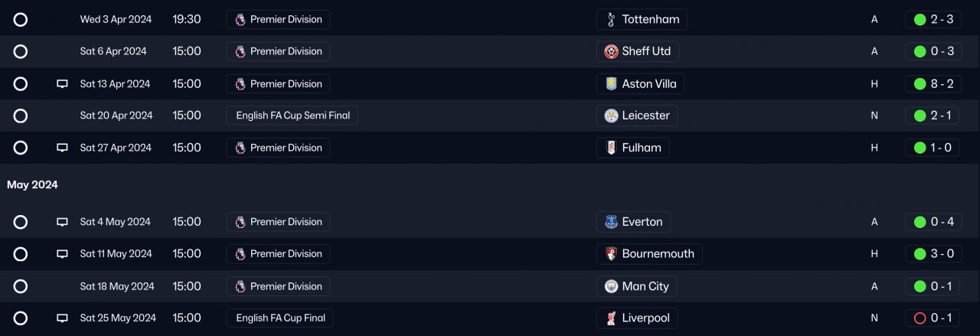Open the English FA Cup Final competition
This screenshot has width=980, height=336.
(x=280, y=318)
